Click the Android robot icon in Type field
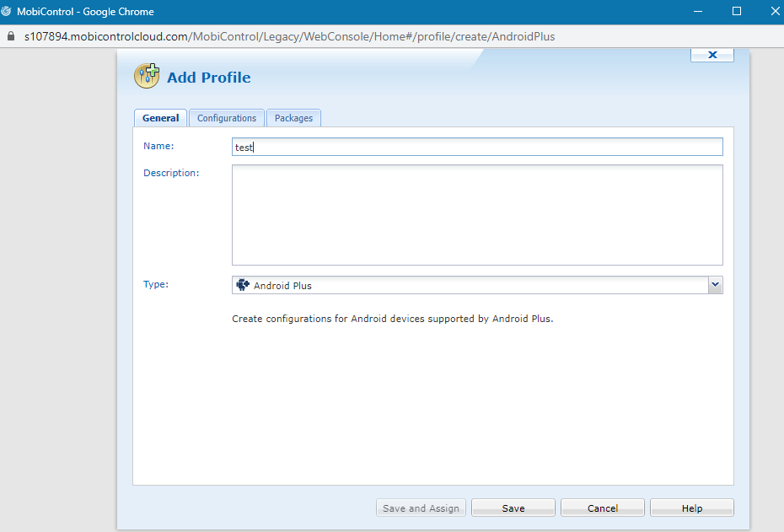Image resolution: width=784 pixels, height=532 pixels. (243, 285)
